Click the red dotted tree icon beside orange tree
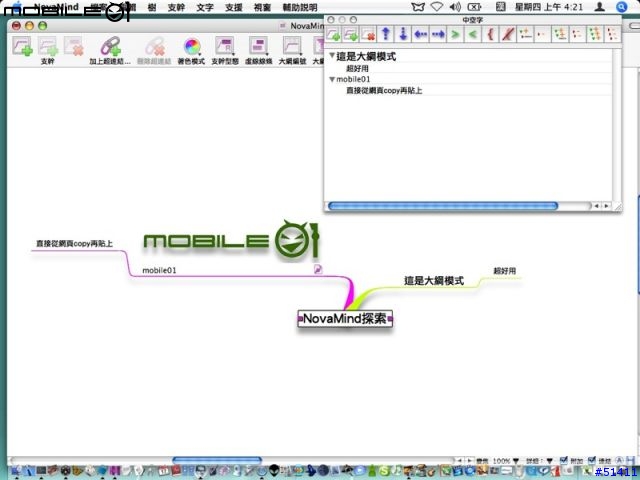640x480 pixels. pyautogui.click(x=577, y=34)
